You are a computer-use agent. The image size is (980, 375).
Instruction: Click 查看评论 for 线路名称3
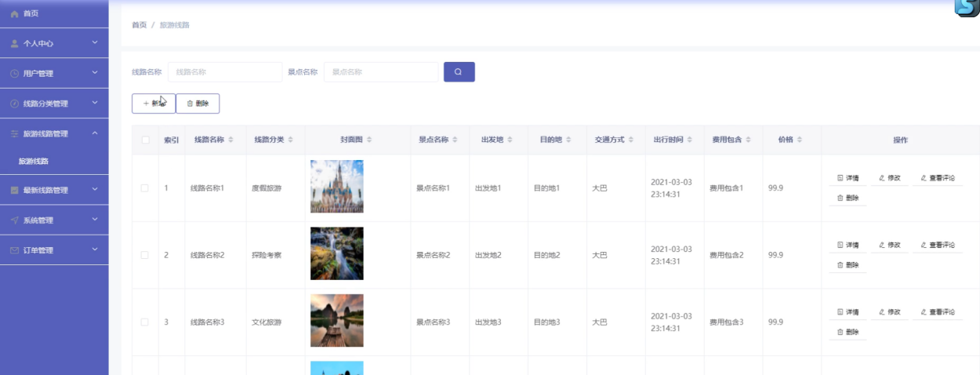pyautogui.click(x=938, y=312)
